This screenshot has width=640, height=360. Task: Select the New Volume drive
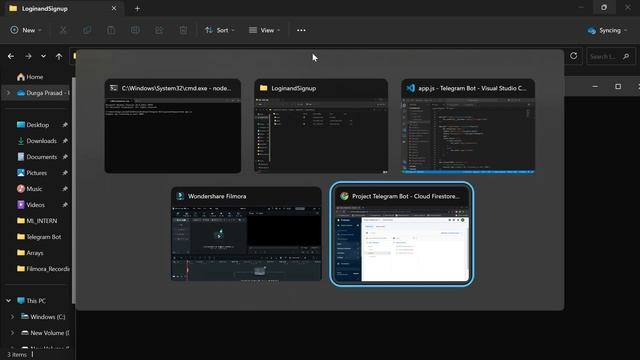[45, 333]
